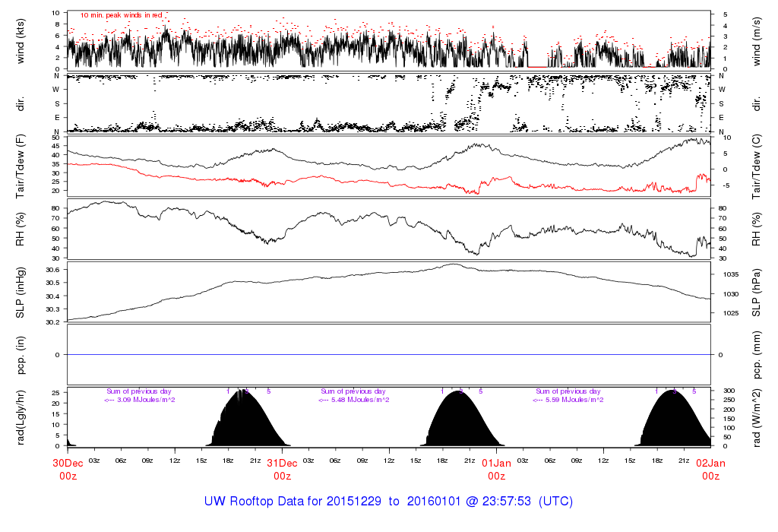
Task: Click the 'pcp. (mm)' axis label
Action: (x=756, y=355)
